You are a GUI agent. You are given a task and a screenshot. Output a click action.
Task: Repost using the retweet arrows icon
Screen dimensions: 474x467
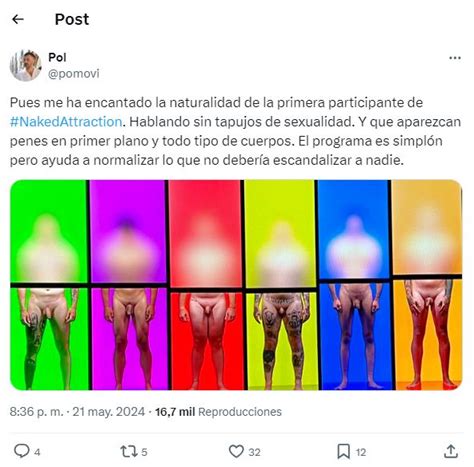pyautogui.click(x=129, y=452)
